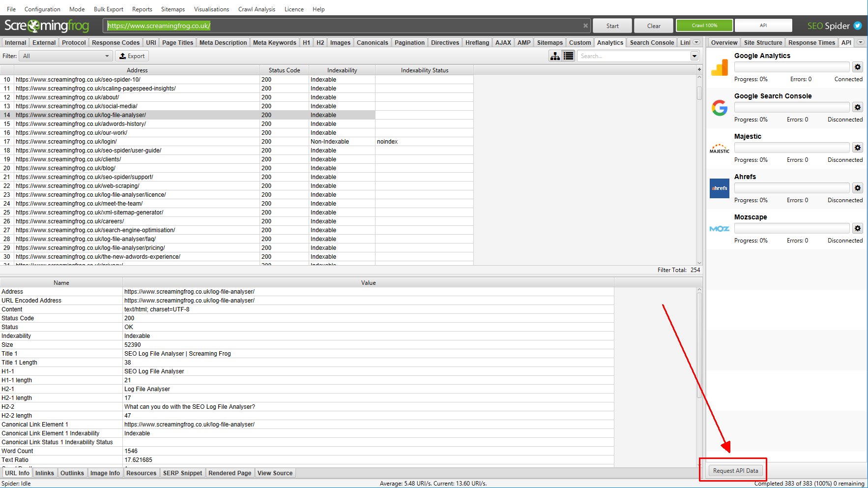Open the Configuration menu
Image resolution: width=868 pixels, height=488 pixels.
pos(42,9)
